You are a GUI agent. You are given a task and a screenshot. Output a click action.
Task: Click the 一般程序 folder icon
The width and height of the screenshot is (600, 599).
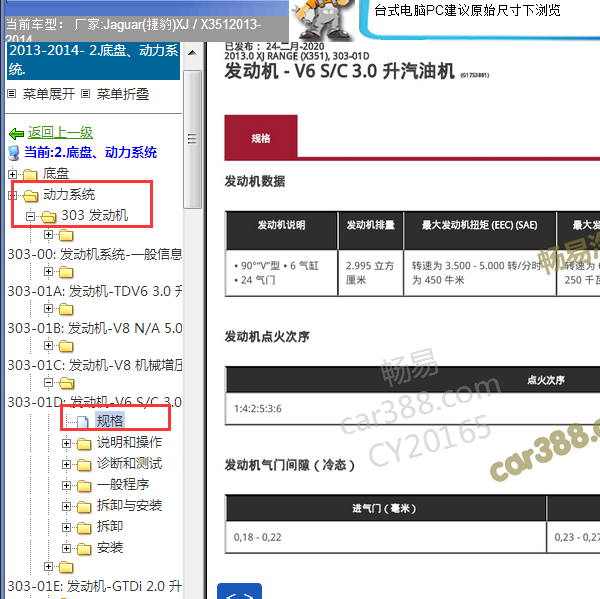(84, 486)
